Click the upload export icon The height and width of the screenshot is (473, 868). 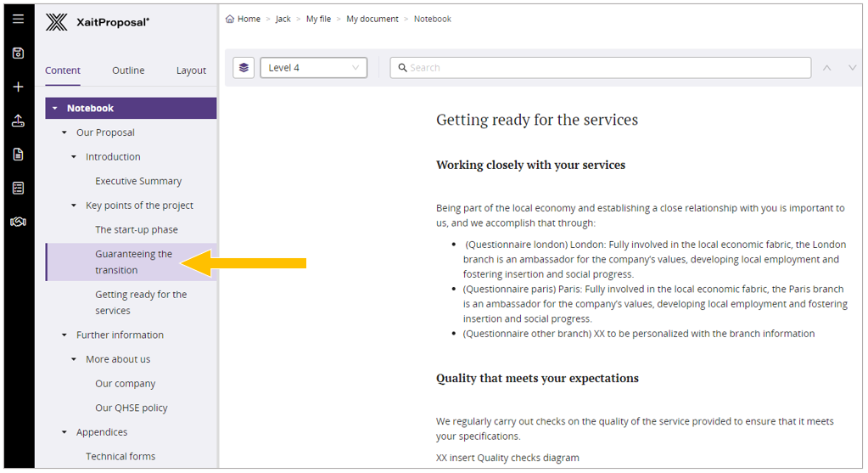tap(18, 121)
